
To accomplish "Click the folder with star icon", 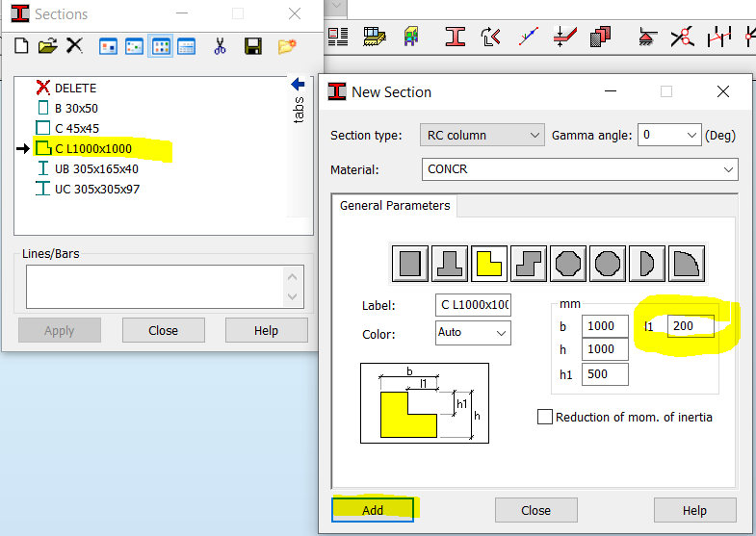I will click(287, 46).
